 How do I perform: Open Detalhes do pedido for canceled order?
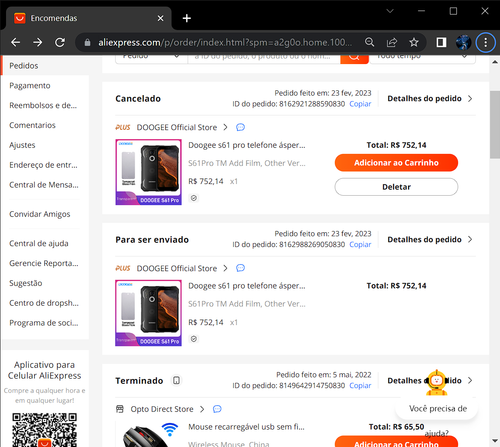[x=430, y=99]
